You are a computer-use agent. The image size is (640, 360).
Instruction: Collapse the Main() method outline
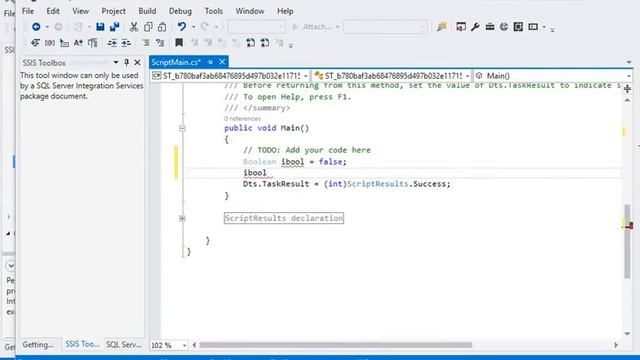(x=182, y=128)
